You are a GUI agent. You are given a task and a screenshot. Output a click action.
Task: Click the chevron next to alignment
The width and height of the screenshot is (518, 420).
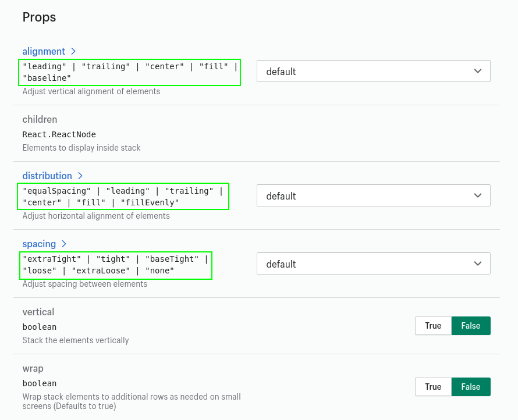pyautogui.click(x=73, y=51)
